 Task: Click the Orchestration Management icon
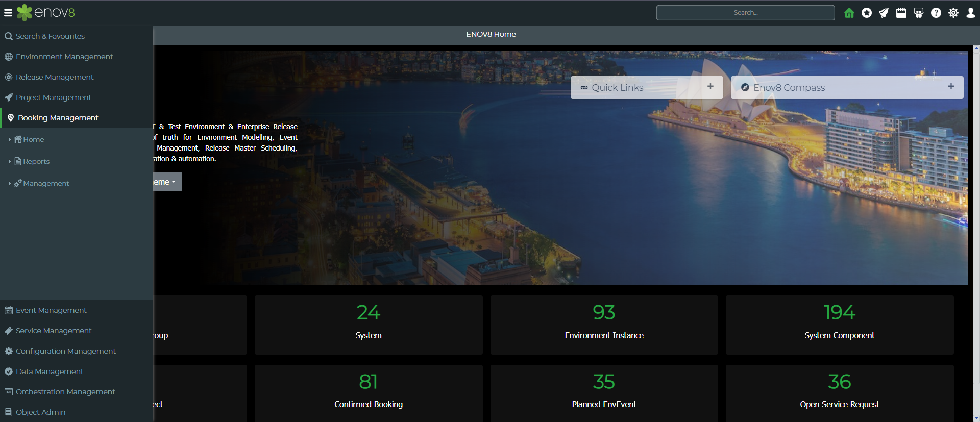click(9, 392)
